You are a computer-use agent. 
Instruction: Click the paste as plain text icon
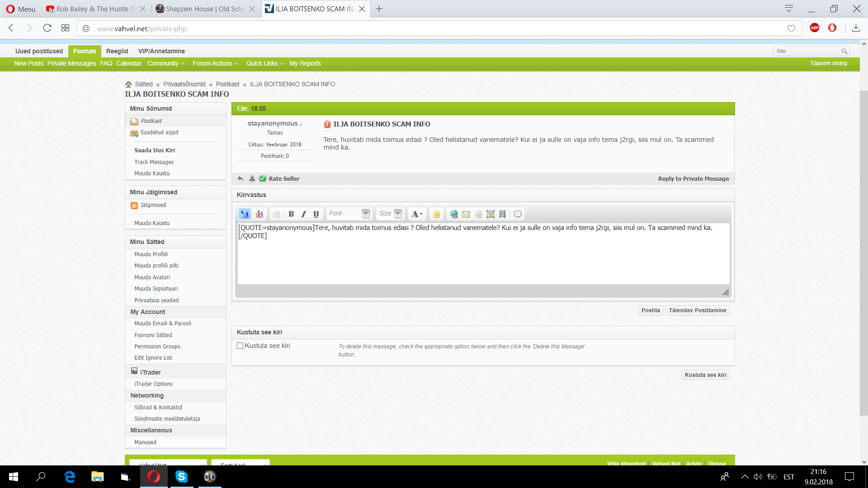tap(277, 214)
